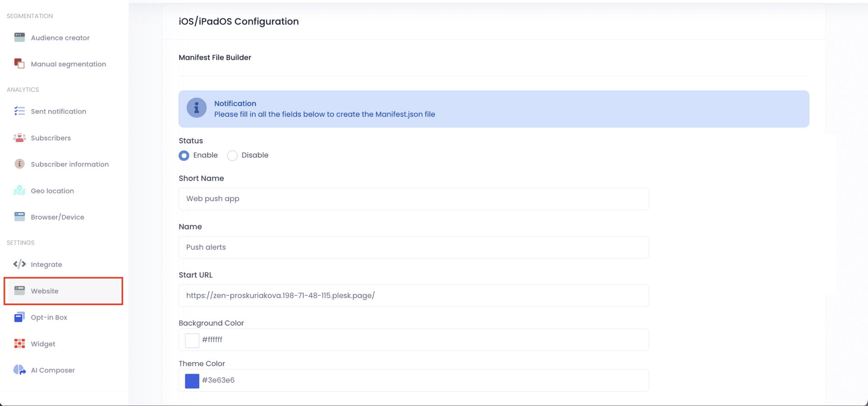The image size is (868, 406).
Task: Click the Integrate code icon
Action: pos(19,264)
